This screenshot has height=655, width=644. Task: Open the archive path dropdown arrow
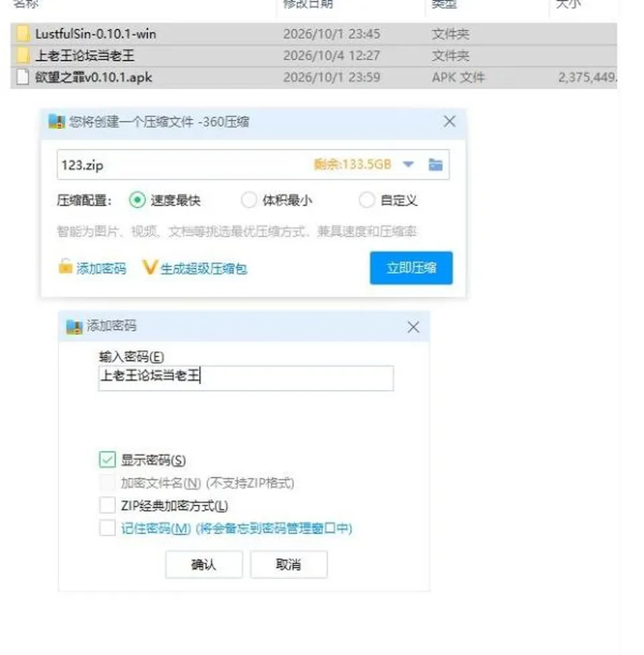click(409, 164)
